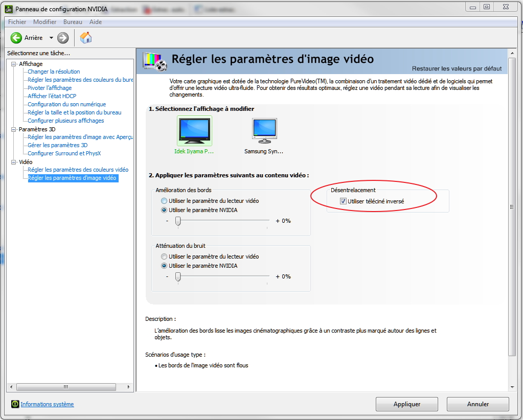523x420 pixels.
Task: Click the grey forward arrow icon
Action: coord(63,38)
